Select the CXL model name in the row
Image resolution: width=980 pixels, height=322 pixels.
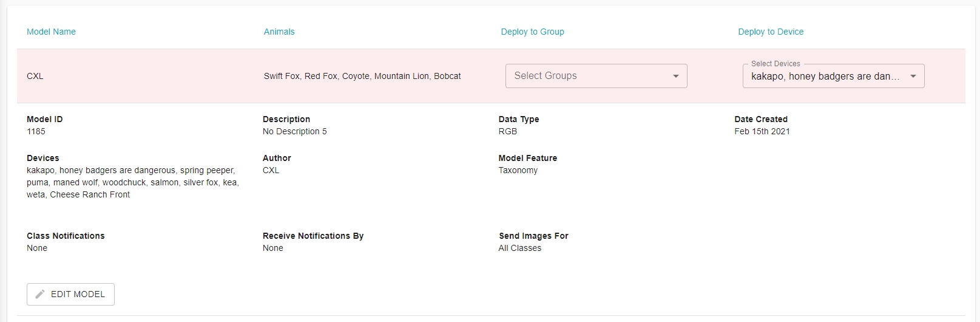pos(35,76)
